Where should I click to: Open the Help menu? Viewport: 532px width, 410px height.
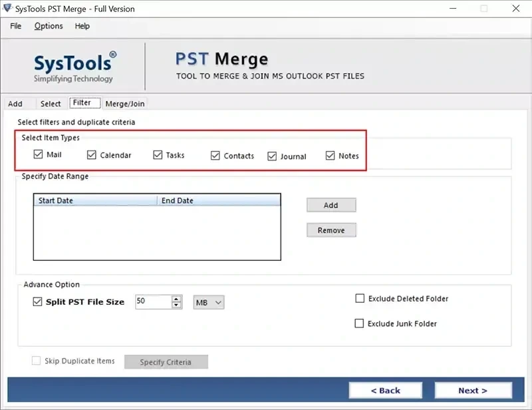[x=82, y=26]
